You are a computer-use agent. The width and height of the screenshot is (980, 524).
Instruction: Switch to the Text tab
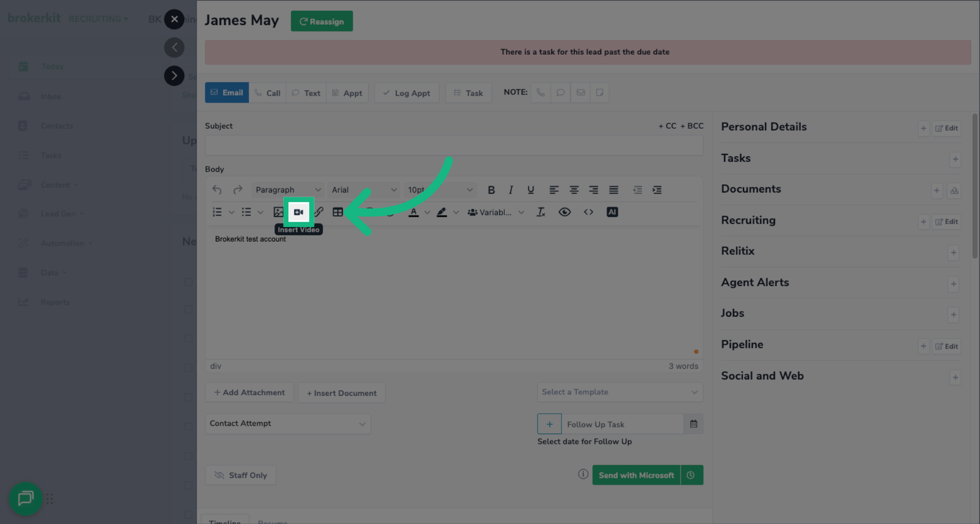(306, 92)
